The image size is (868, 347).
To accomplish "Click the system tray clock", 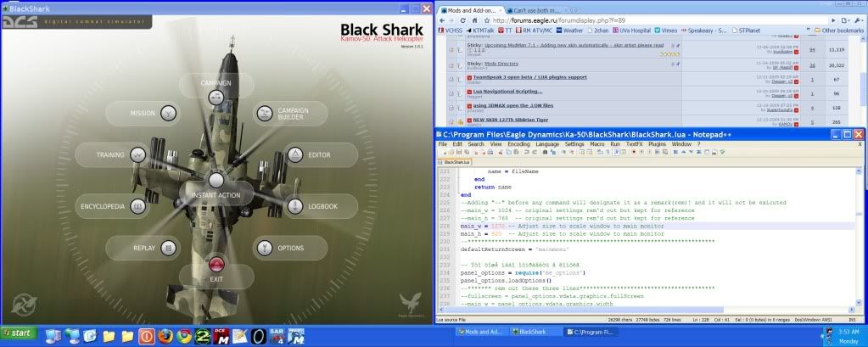I will 848,336.
